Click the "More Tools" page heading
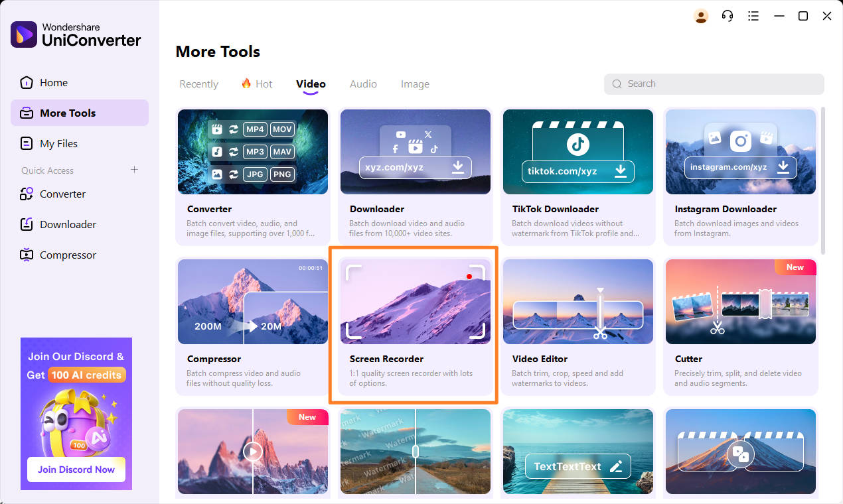This screenshot has width=843, height=504. pyautogui.click(x=218, y=52)
